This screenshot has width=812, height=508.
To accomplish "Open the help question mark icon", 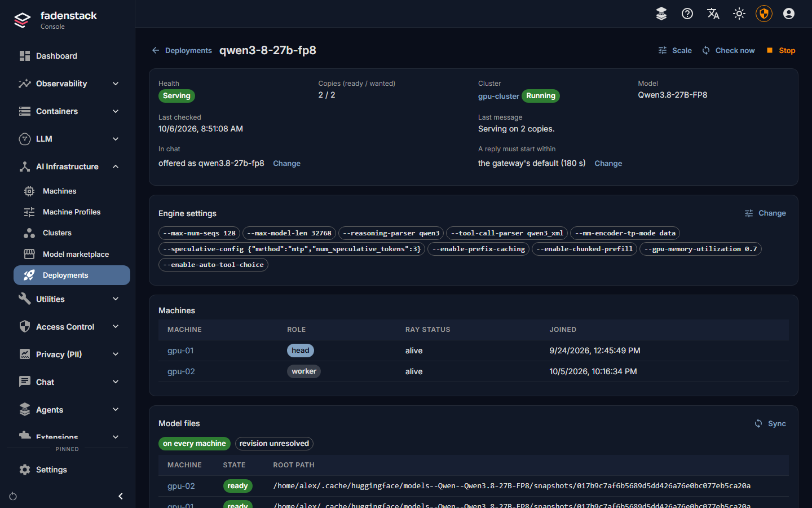I will tap(687, 14).
